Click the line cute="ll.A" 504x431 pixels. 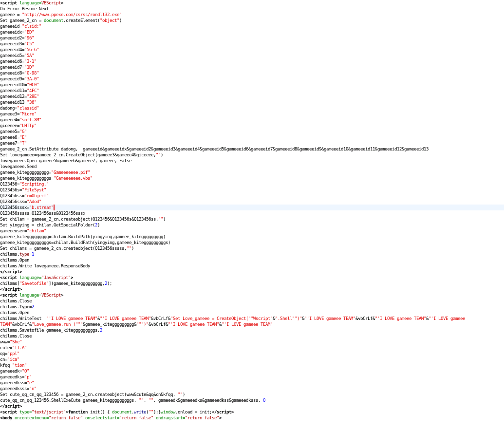pos(14,347)
